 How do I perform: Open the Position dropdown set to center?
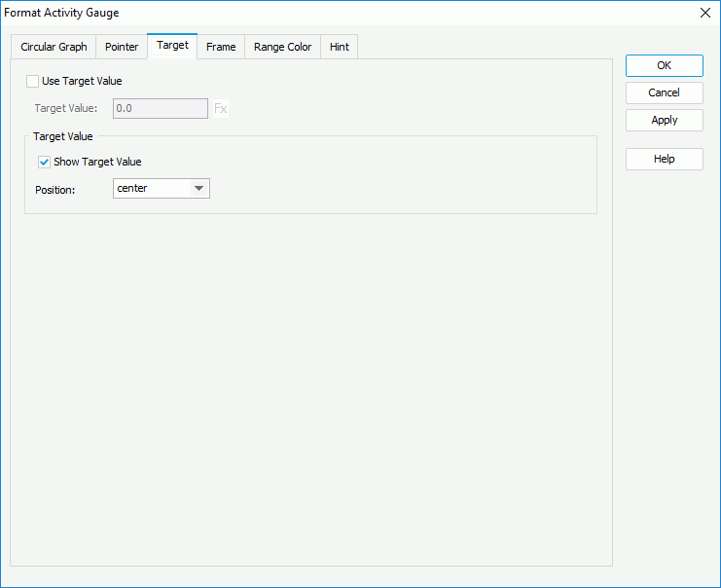162,189
